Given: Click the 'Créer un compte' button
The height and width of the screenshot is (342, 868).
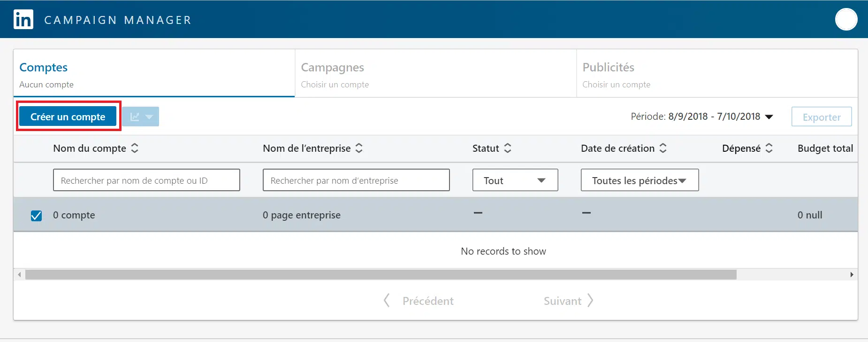Looking at the screenshot, I should point(68,117).
